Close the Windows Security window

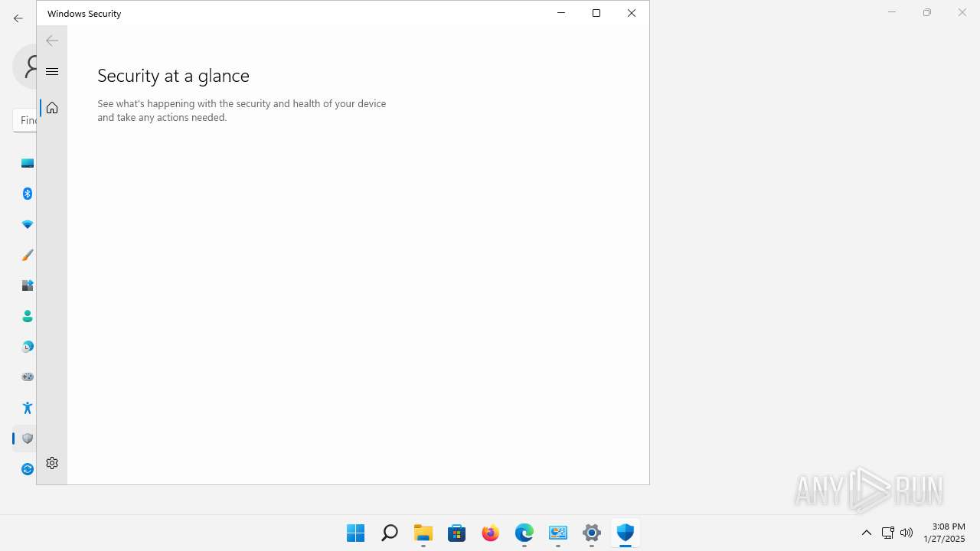coord(632,13)
